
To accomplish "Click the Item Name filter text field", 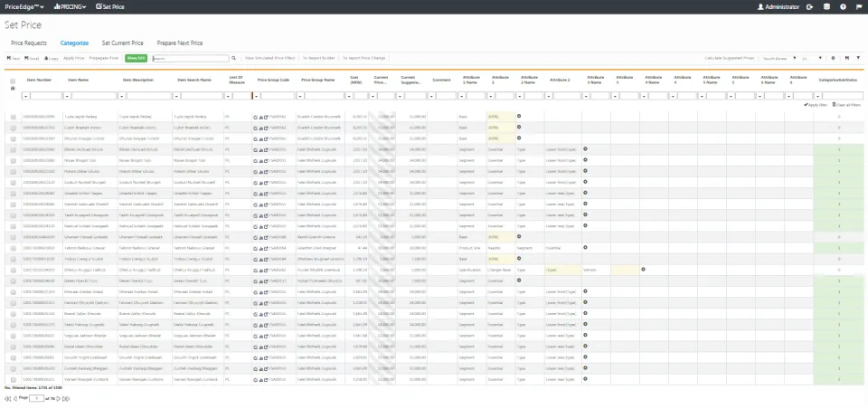I will pyautogui.click(x=94, y=96).
